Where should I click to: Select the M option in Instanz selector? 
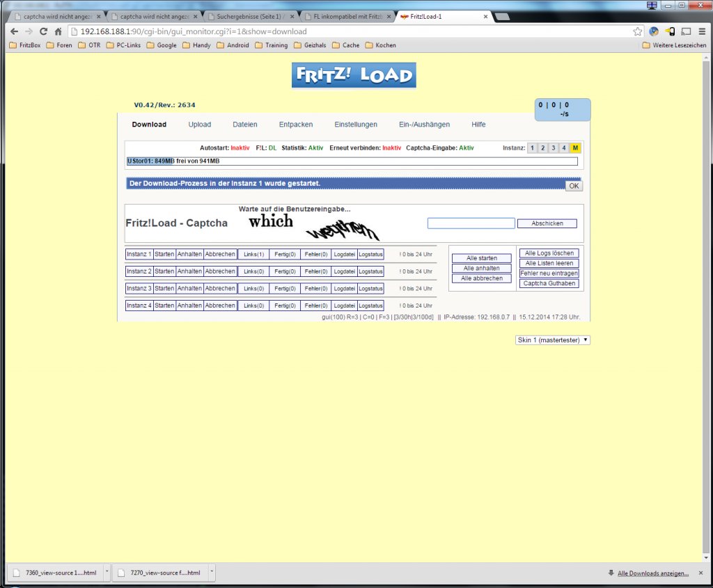(x=575, y=148)
